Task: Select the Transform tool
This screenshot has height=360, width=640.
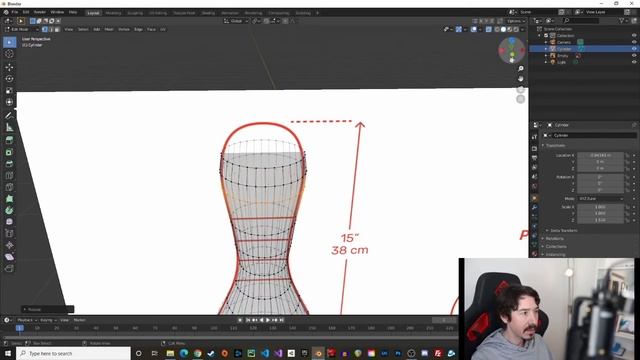Action: point(9,102)
